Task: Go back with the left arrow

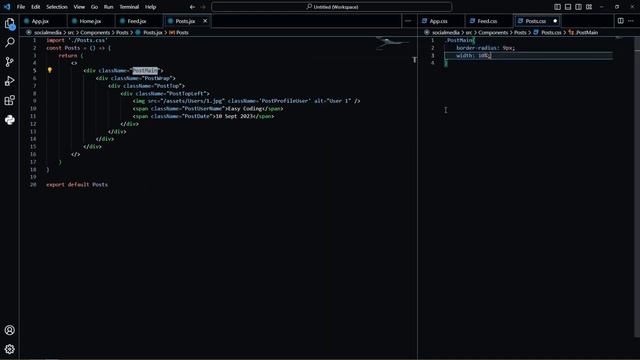Action: (192, 7)
